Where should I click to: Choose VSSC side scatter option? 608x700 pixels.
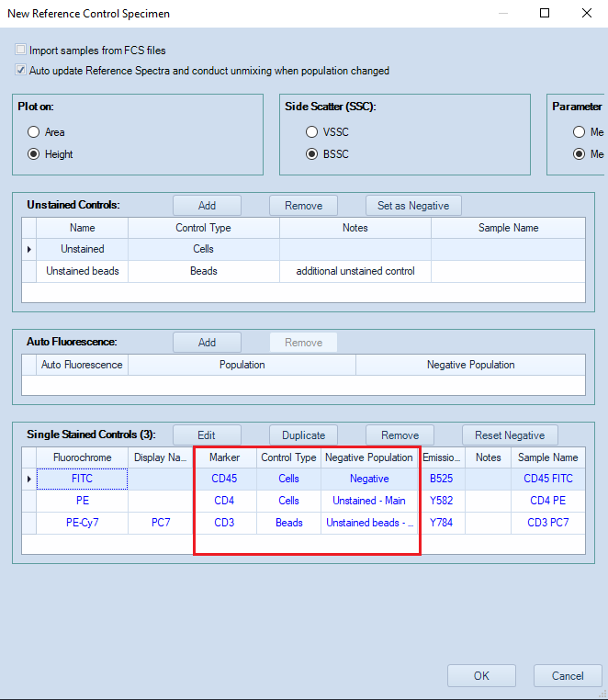[x=311, y=132]
